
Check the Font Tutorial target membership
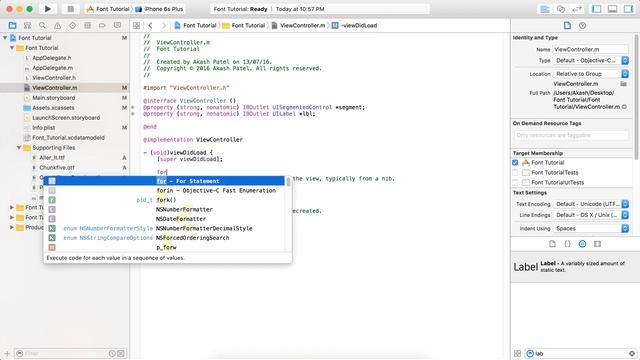(515, 162)
